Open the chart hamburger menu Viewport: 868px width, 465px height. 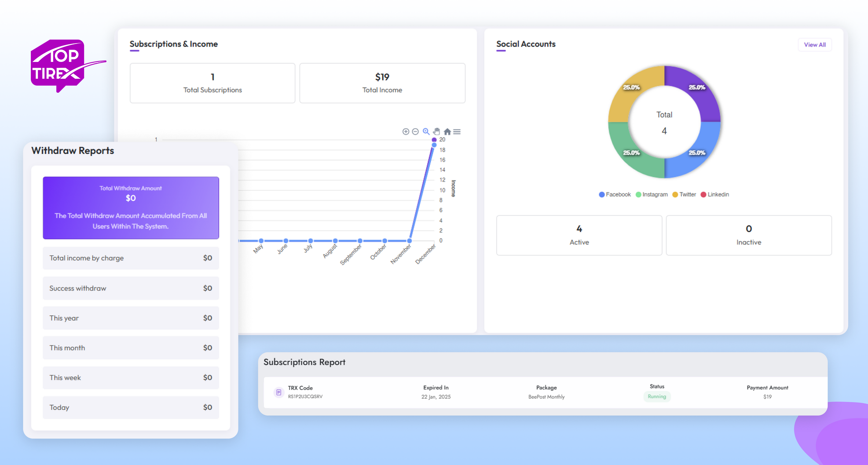[x=457, y=131]
